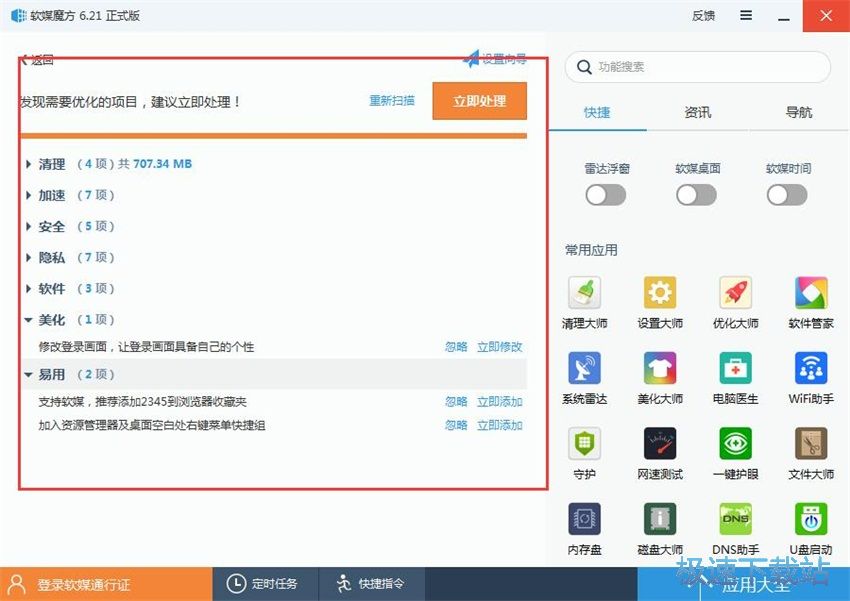Viewport: 850px width, 601px height.
Task: Click the search magnifier icon
Action: point(584,67)
